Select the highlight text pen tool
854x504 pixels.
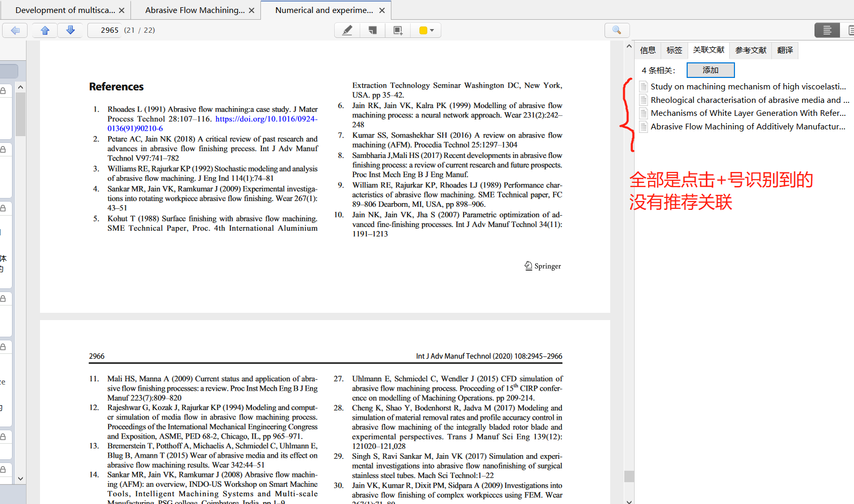[x=347, y=30]
